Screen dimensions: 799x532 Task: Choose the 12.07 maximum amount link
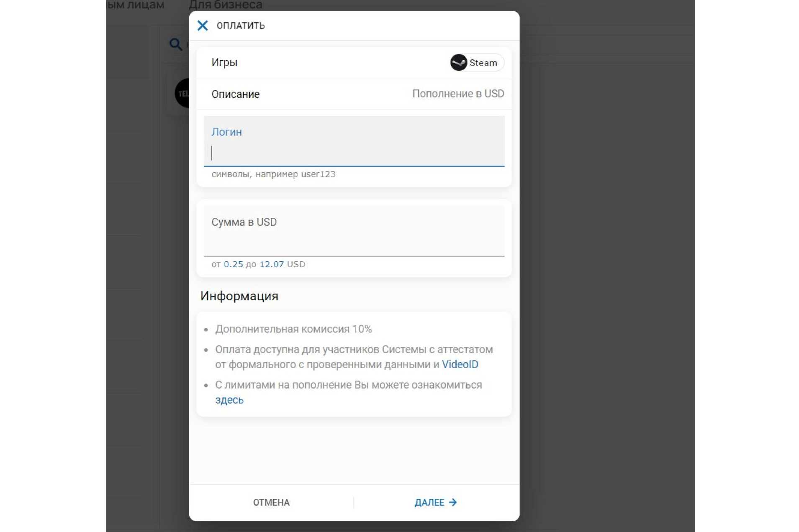click(272, 264)
